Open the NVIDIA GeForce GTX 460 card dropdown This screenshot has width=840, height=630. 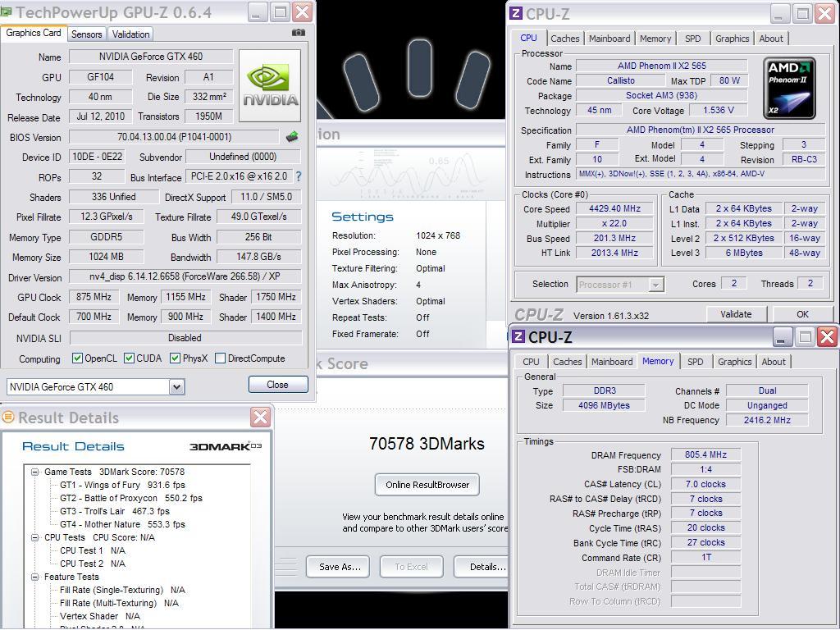tap(177, 387)
